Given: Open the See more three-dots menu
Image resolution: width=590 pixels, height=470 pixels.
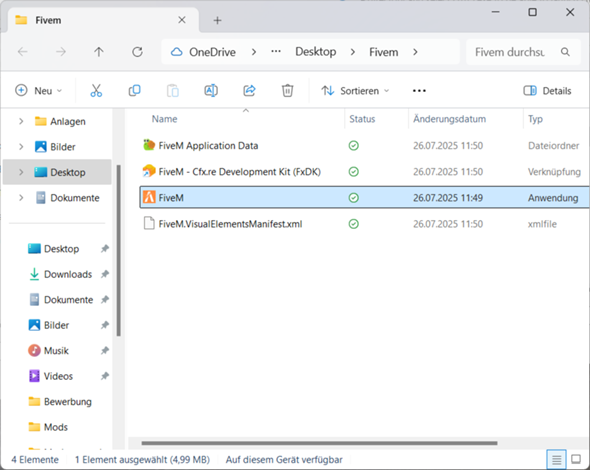Looking at the screenshot, I should click(419, 91).
